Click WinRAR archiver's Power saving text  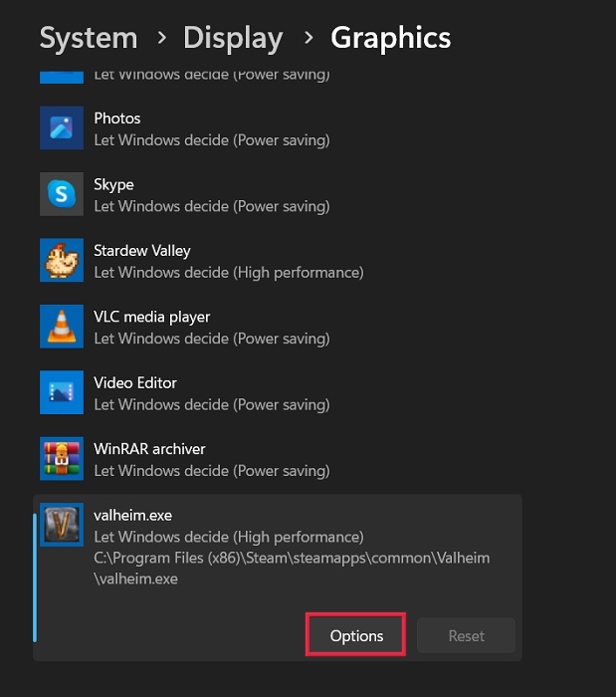pos(212,471)
